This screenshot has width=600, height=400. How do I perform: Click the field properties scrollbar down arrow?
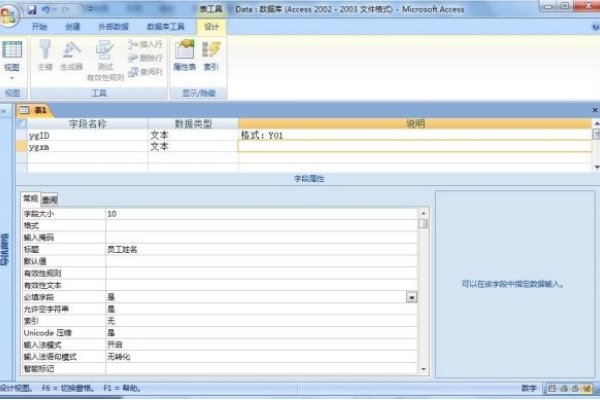pos(423,369)
